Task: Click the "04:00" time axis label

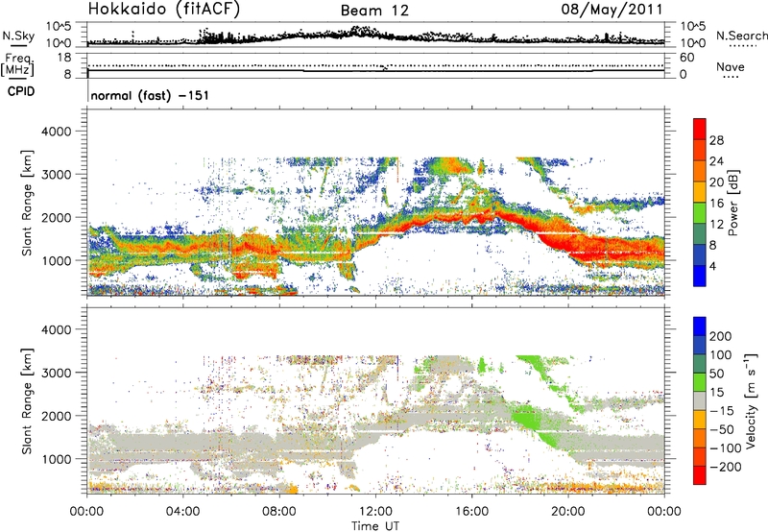Action: (x=182, y=512)
